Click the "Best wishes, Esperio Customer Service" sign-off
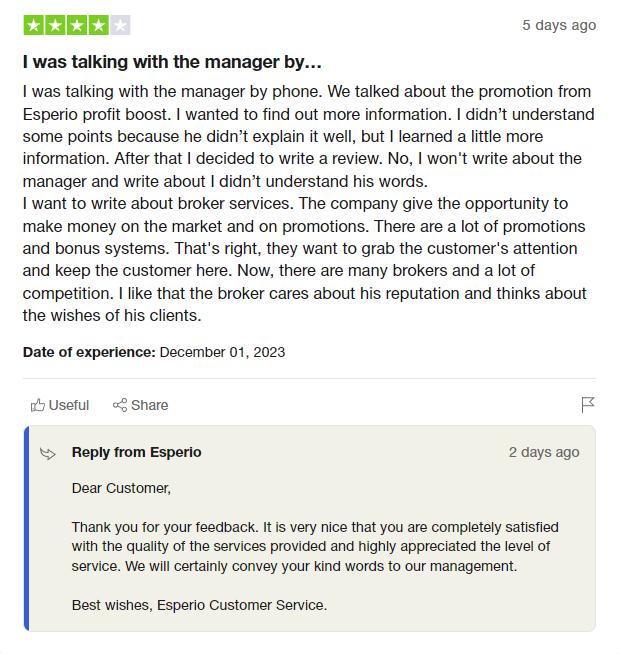Image resolution: width=619 pixels, height=654 pixels. [x=199, y=605]
